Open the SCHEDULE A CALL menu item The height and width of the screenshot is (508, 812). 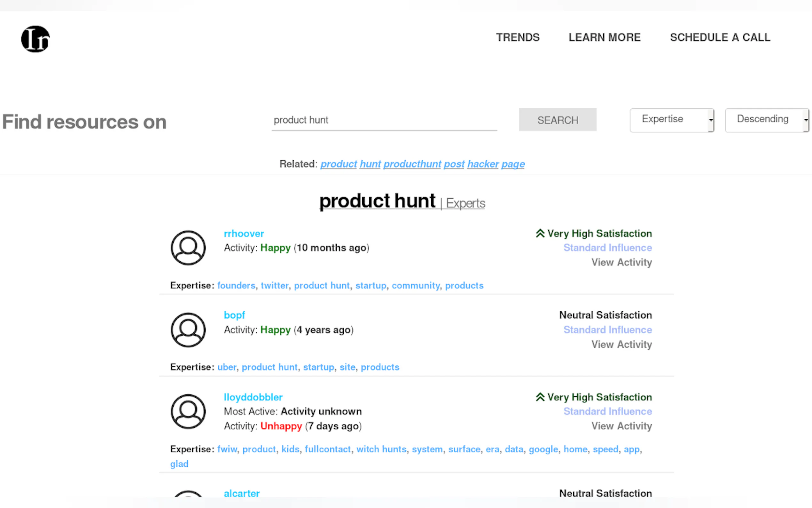pos(720,37)
